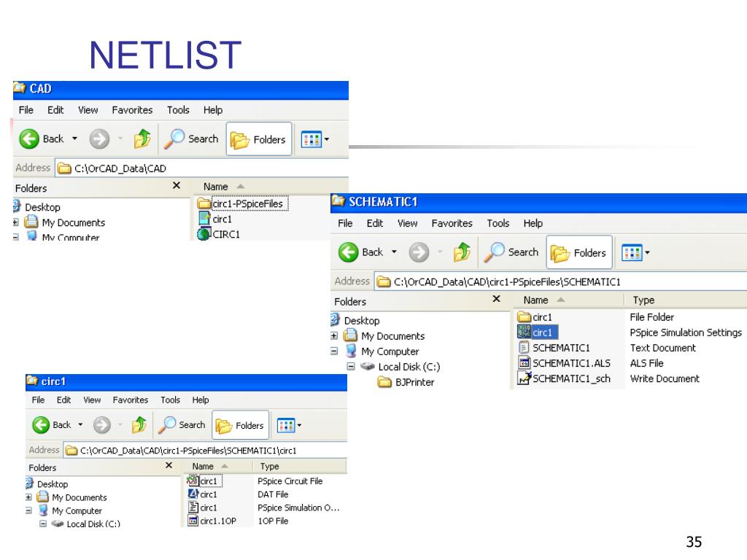Click Back button in SCHEMATIC1 window

point(360,252)
